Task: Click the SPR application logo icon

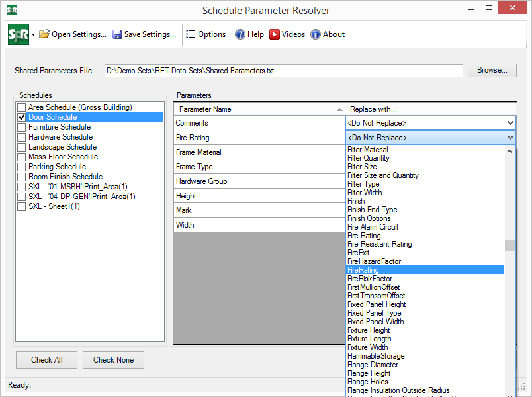Action: click(18, 34)
